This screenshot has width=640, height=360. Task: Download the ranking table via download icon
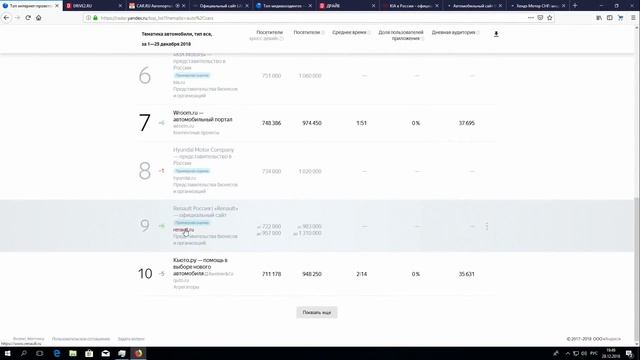[496, 34]
